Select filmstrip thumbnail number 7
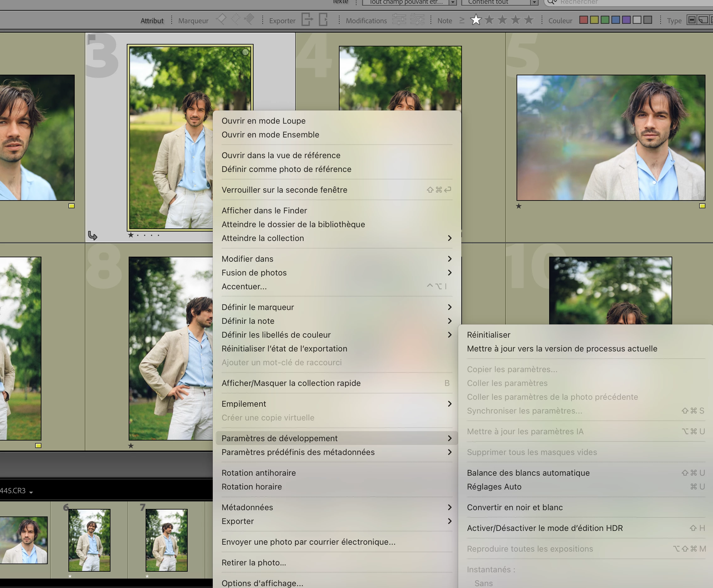 pos(166,540)
